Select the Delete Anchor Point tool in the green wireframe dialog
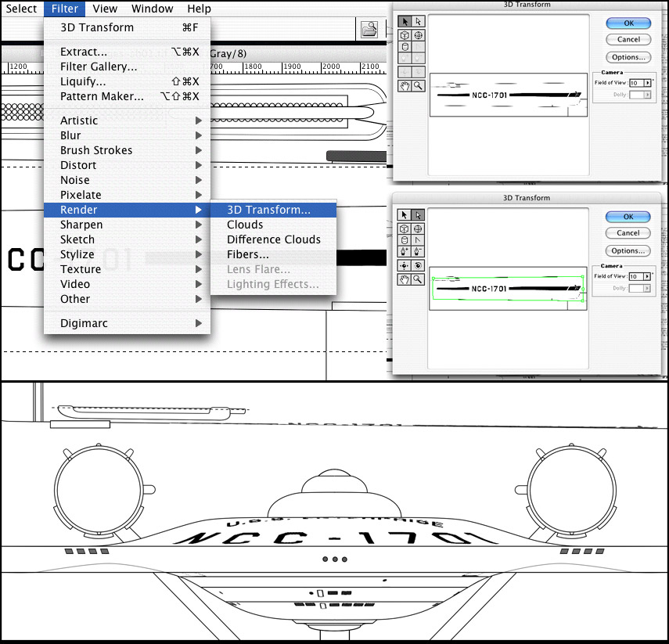The height and width of the screenshot is (644, 669). click(418, 251)
